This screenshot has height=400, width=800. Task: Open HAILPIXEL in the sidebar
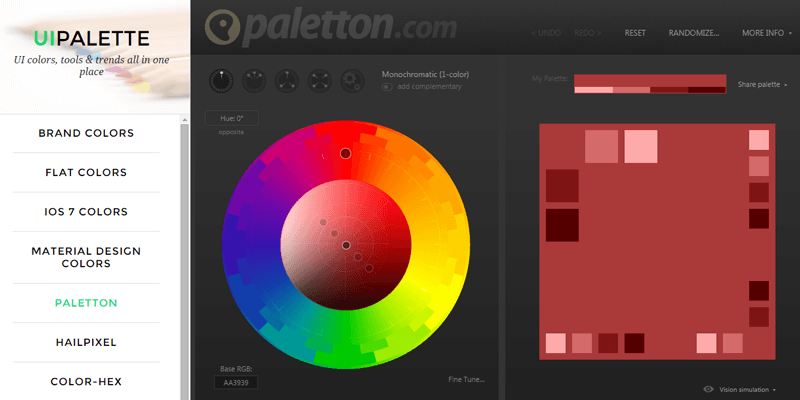tap(86, 342)
